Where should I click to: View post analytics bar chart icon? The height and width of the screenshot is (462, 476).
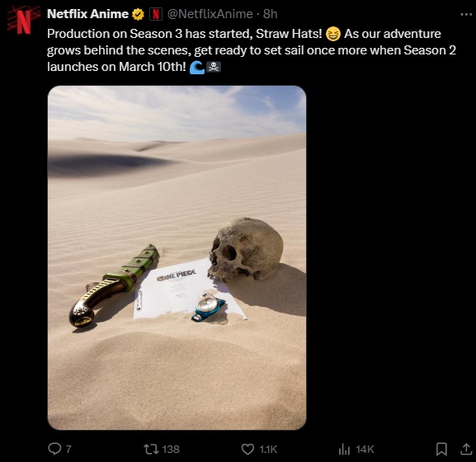344,450
